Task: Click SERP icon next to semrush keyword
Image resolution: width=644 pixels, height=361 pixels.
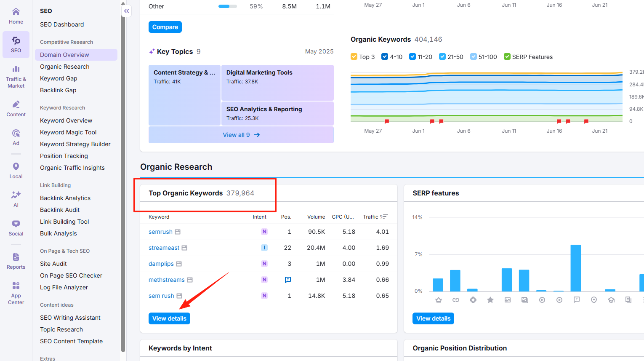Action: click(178, 232)
